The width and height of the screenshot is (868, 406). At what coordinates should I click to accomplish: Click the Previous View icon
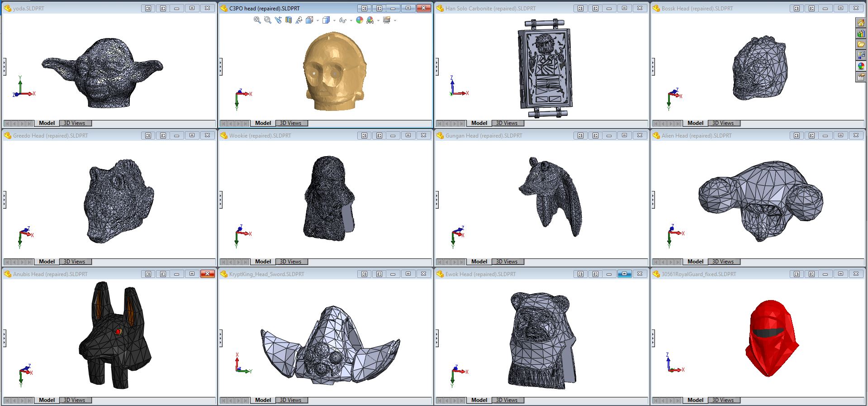pyautogui.click(x=278, y=20)
